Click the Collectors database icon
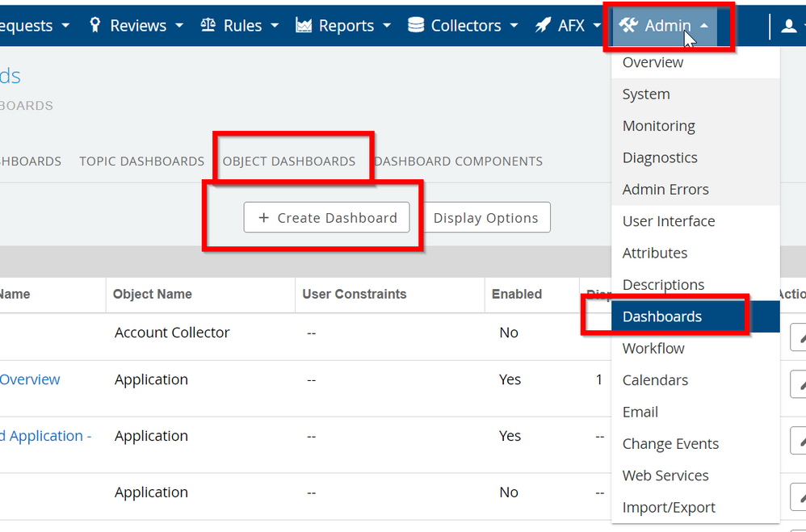The image size is (806, 532). click(x=416, y=26)
